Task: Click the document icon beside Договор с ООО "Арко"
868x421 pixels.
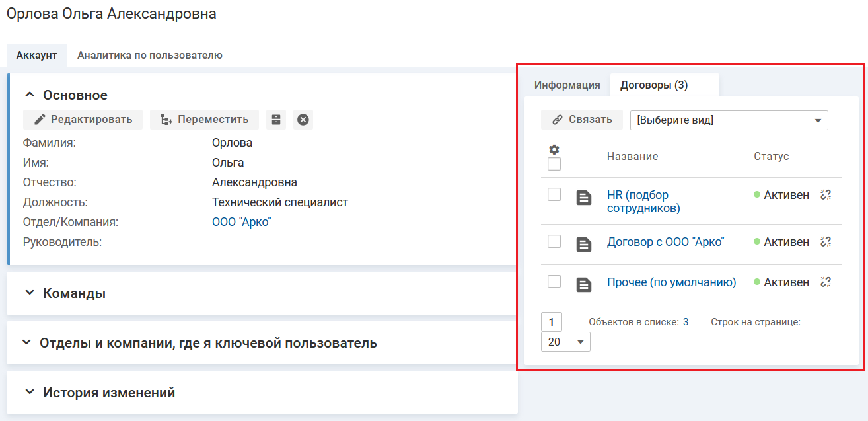Action: click(583, 244)
